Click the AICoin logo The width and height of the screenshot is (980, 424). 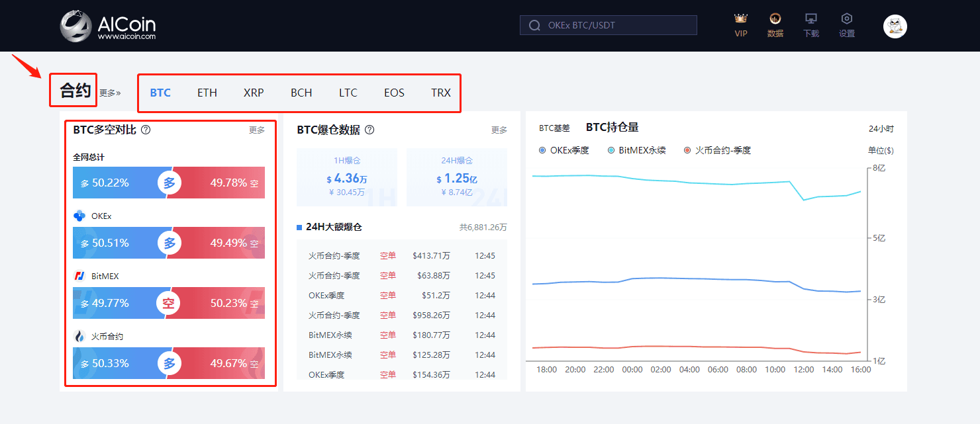(108, 26)
